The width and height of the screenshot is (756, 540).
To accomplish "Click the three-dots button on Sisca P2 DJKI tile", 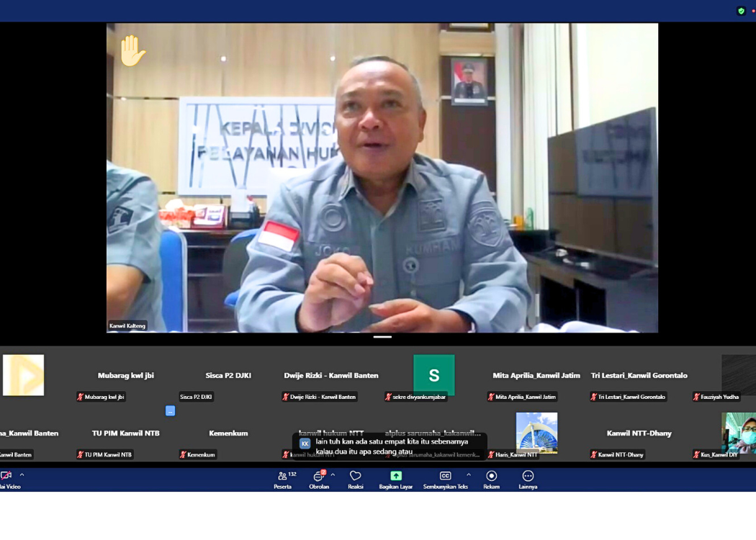I will tap(170, 410).
